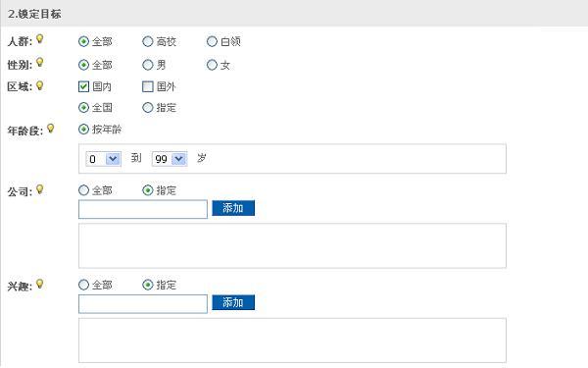Viewport: 588px width, 368px height.
Task: Choose 女 radio for gender
Action: (x=212, y=65)
